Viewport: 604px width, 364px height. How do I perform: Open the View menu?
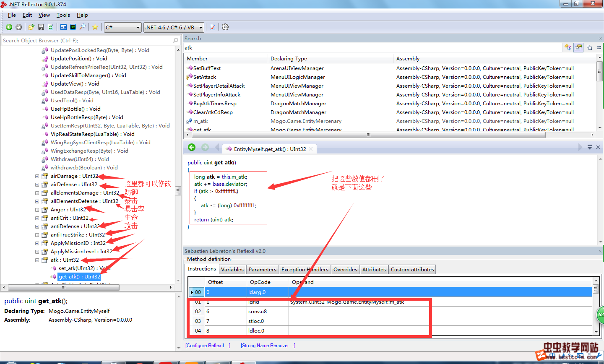44,15
